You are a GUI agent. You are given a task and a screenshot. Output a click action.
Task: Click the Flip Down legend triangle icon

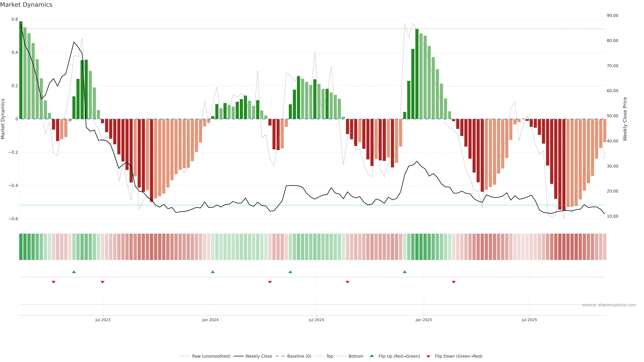(x=428, y=356)
